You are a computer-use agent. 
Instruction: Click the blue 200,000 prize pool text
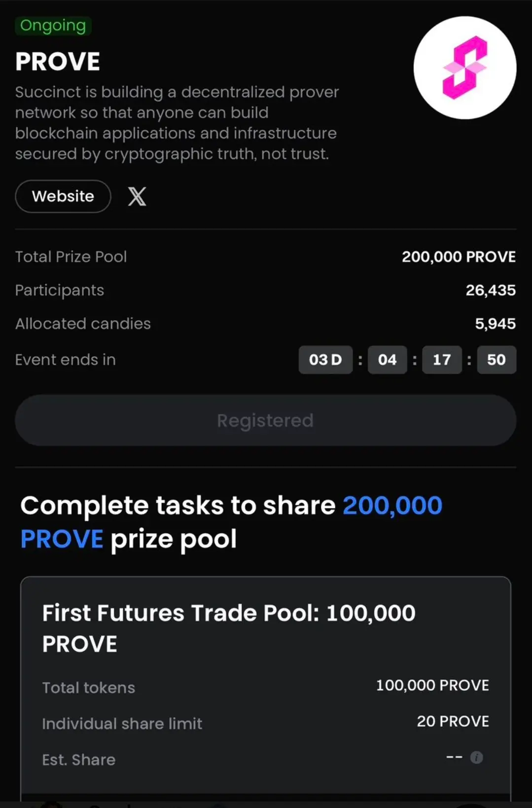392,506
